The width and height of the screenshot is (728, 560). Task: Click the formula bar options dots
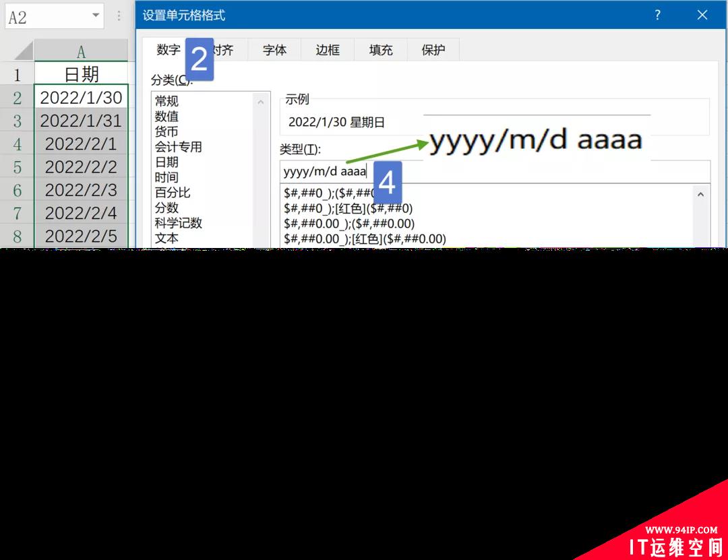pyautogui.click(x=119, y=15)
